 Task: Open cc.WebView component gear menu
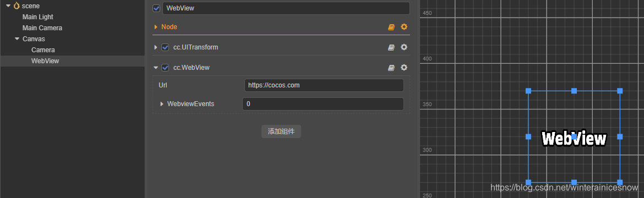404,67
